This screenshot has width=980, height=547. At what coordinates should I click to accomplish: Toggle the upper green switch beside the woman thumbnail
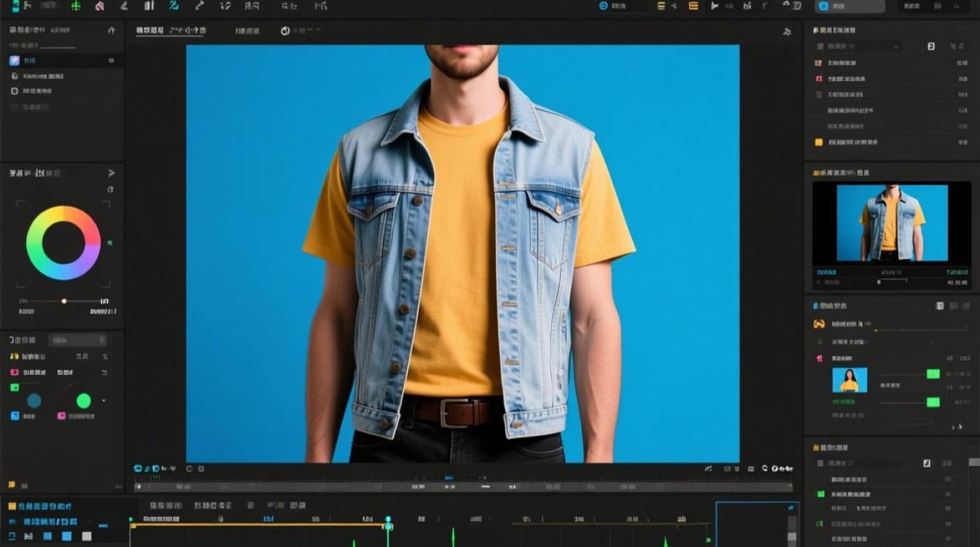click(933, 374)
